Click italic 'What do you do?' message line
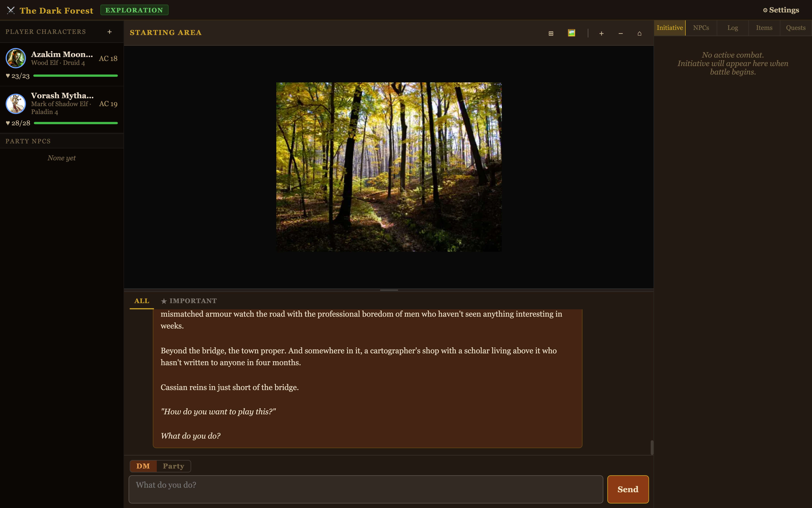The height and width of the screenshot is (508, 812). 190,436
